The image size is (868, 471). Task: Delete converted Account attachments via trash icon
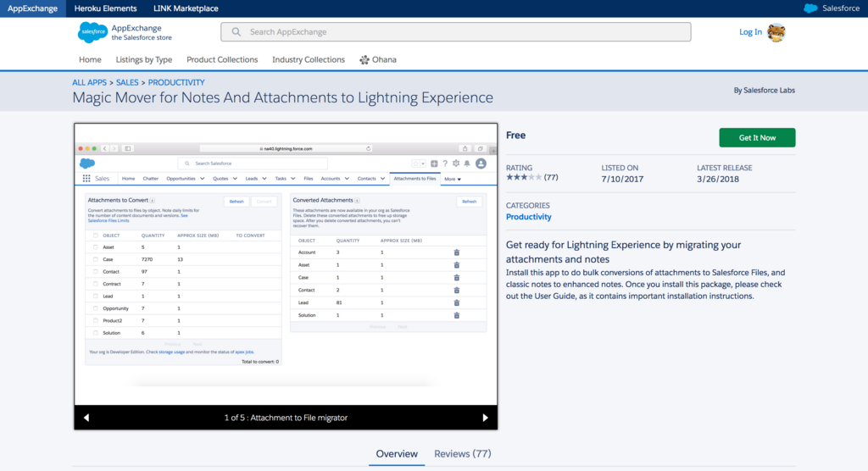[457, 252]
